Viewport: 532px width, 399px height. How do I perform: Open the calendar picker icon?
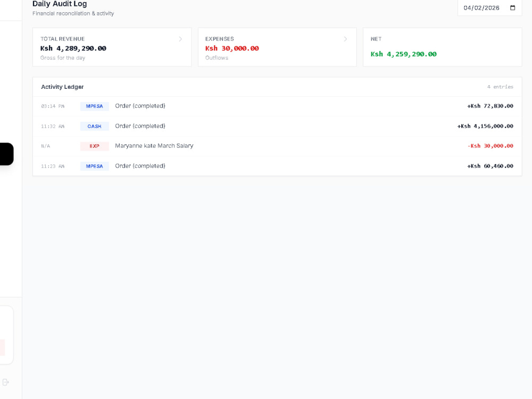(x=513, y=8)
